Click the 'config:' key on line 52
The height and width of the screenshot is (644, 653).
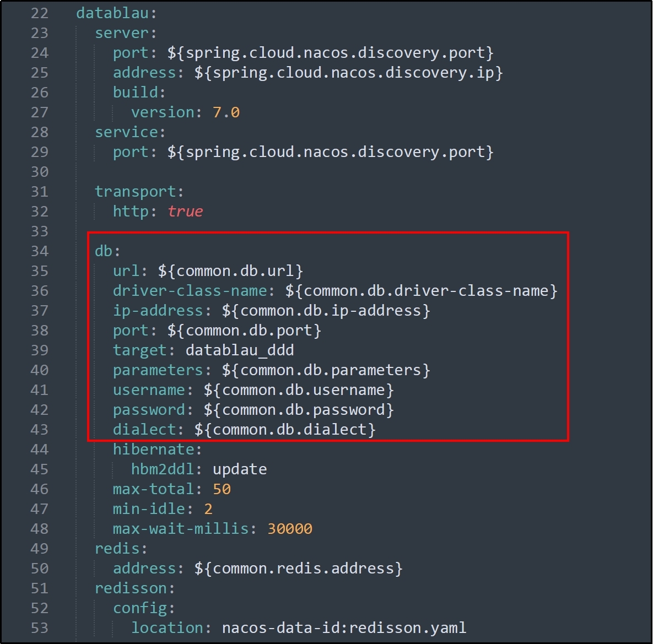click(144, 609)
